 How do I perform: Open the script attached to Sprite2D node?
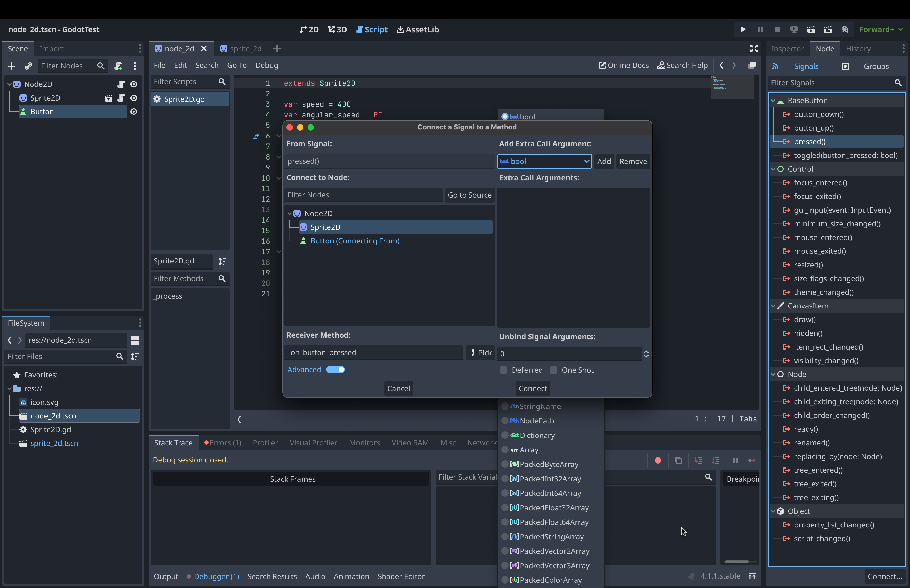tap(121, 98)
